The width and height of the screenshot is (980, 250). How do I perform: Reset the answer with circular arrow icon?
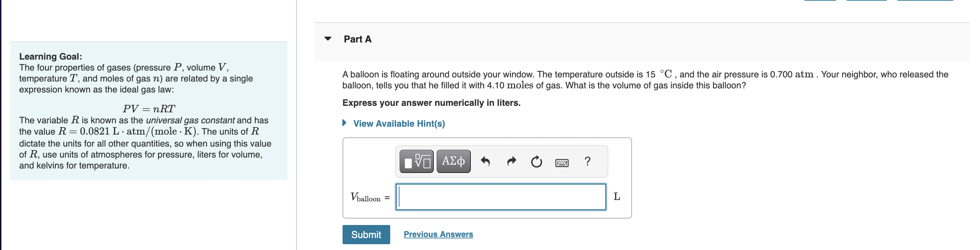point(536,162)
